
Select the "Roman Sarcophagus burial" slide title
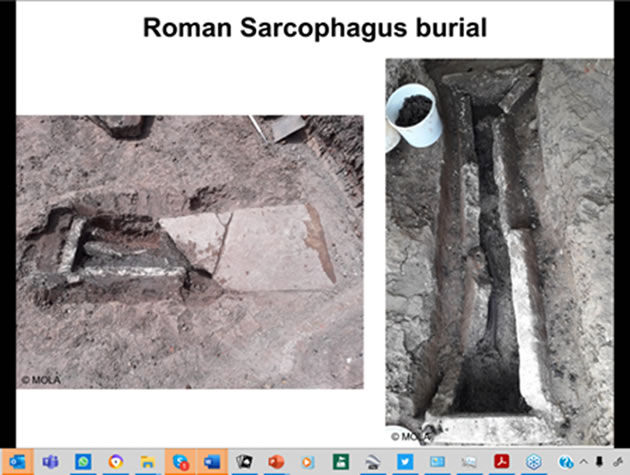(x=314, y=27)
